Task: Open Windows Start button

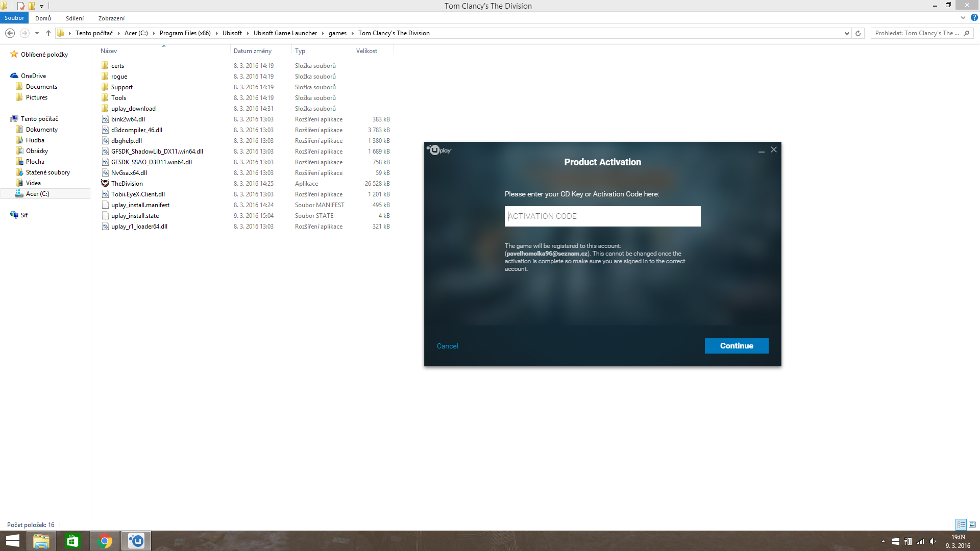Action: [12, 541]
